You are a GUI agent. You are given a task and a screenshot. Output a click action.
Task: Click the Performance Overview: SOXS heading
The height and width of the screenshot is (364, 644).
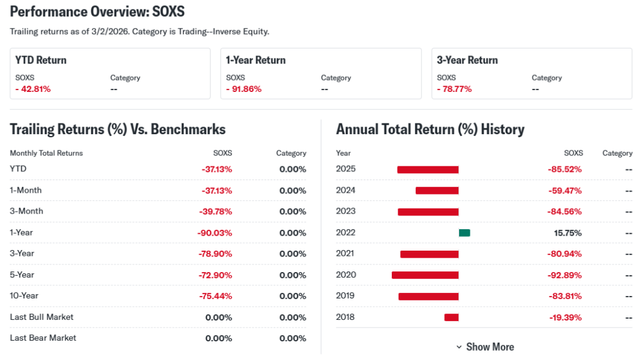97,12
